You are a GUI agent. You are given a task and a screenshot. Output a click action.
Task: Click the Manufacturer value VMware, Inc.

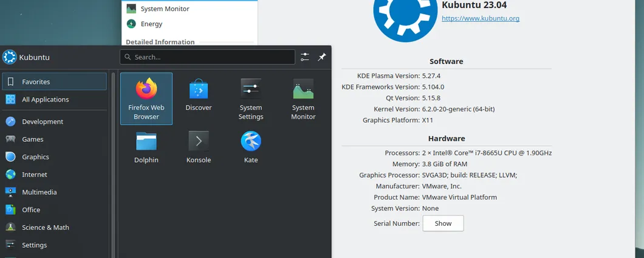[442, 186]
